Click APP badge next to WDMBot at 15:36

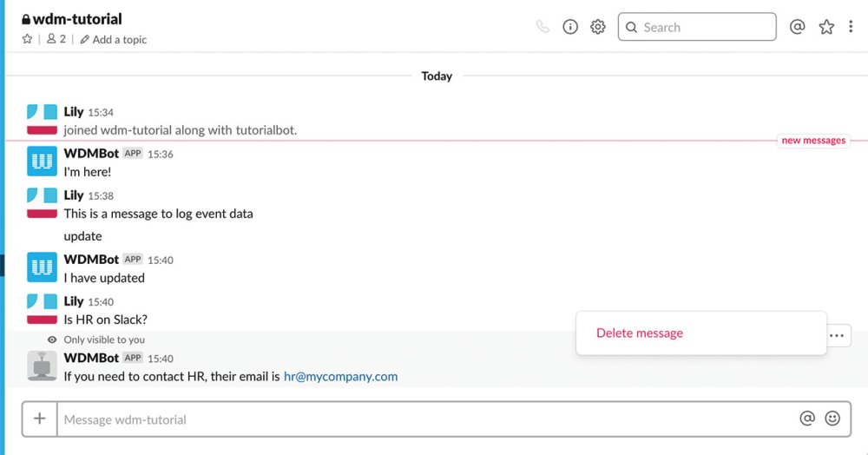pyautogui.click(x=133, y=154)
